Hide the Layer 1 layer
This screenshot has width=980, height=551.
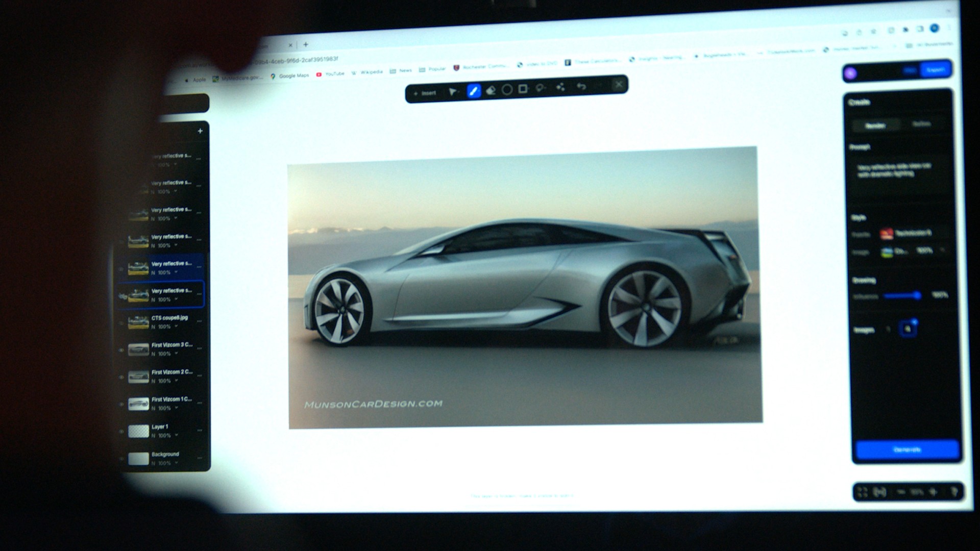121,432
